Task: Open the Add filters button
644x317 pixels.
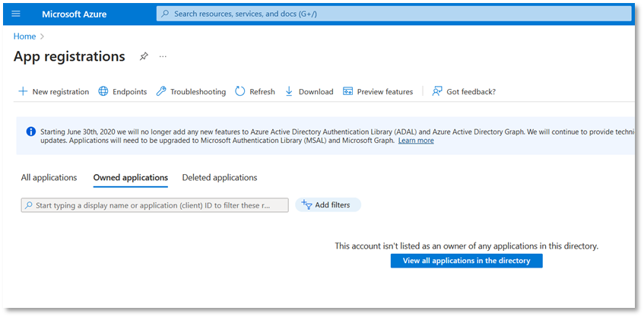Action: click(x=328, y=204)
